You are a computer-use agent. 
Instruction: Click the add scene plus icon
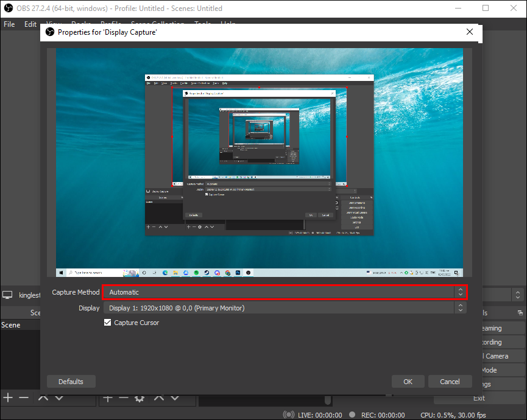8,397
